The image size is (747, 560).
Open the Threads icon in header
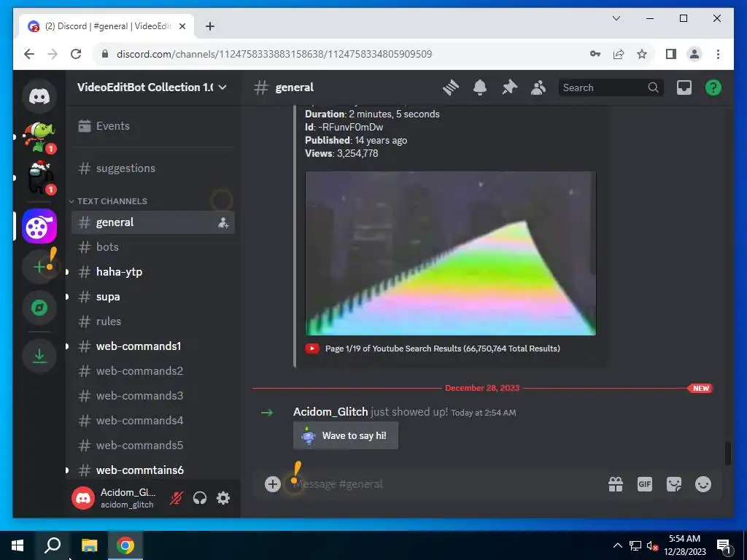click(451, 87)
